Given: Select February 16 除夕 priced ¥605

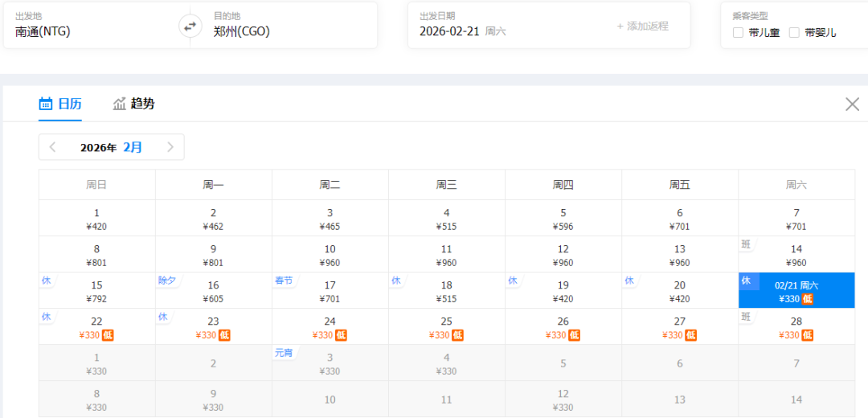Looking at the screenshot, I should click(x=213, y=291).
